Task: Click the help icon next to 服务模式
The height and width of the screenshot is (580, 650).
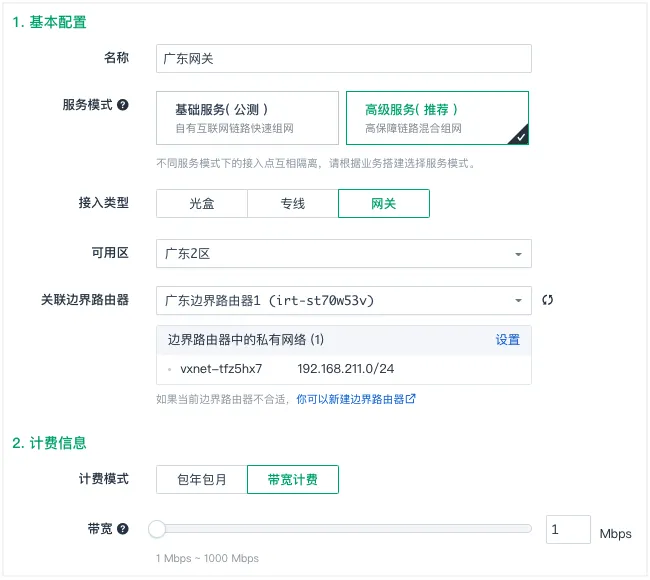Action: click(123, 104)
